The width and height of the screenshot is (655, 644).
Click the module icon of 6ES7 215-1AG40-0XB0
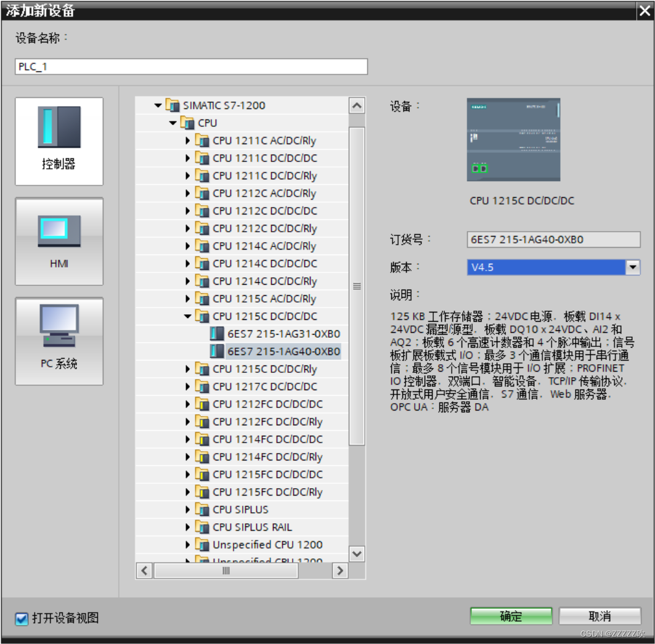click(x=217, y=351)
